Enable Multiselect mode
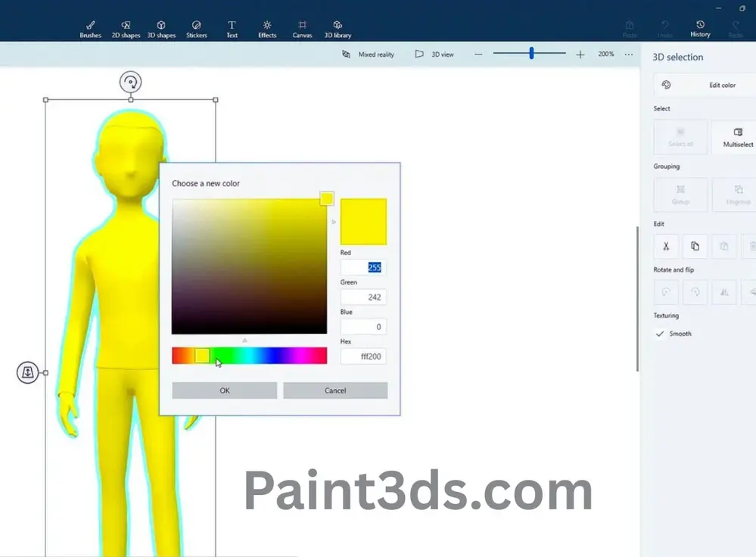 pos(735,137)
